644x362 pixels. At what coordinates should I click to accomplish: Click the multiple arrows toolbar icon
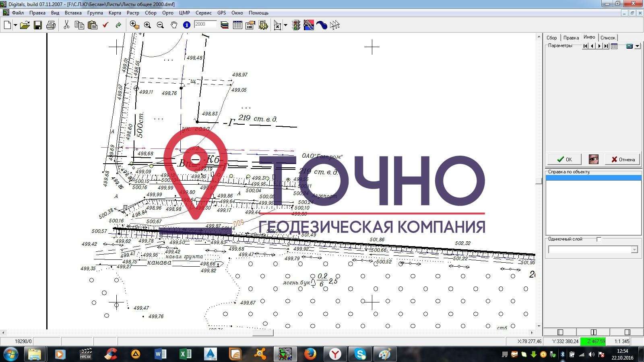[334, 25]
